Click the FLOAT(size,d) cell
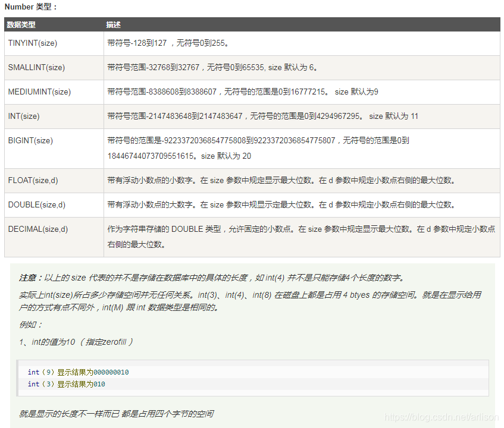The height and width of the screenshot is (428, 504). (54, 181)
